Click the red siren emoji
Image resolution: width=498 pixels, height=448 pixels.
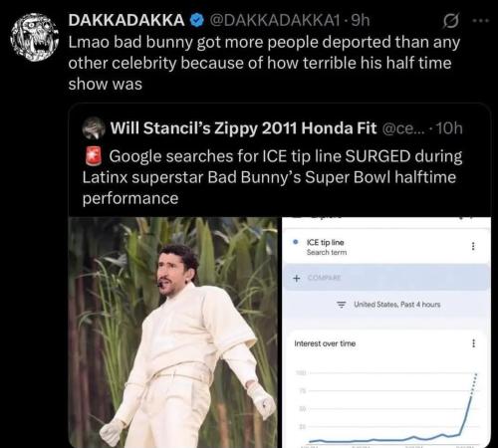tap(94, 155)
